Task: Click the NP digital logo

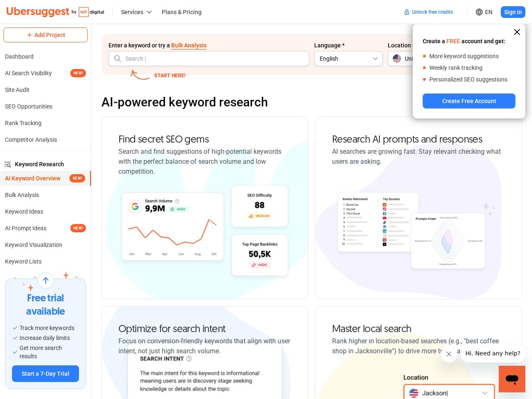Action: click(91, 12)
